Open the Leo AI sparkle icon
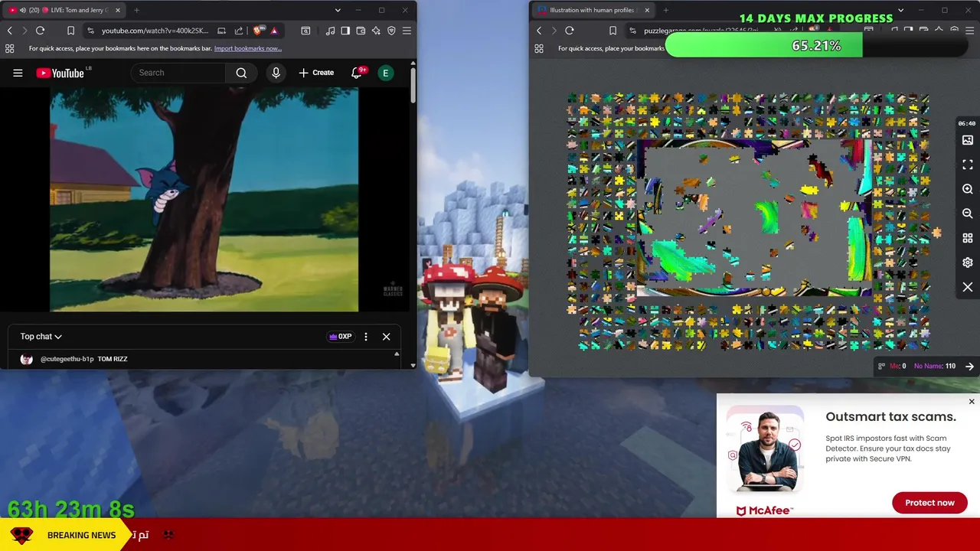The width and height of the screenshot is (980, 551). pyautogui.click(x=376, y=31)
